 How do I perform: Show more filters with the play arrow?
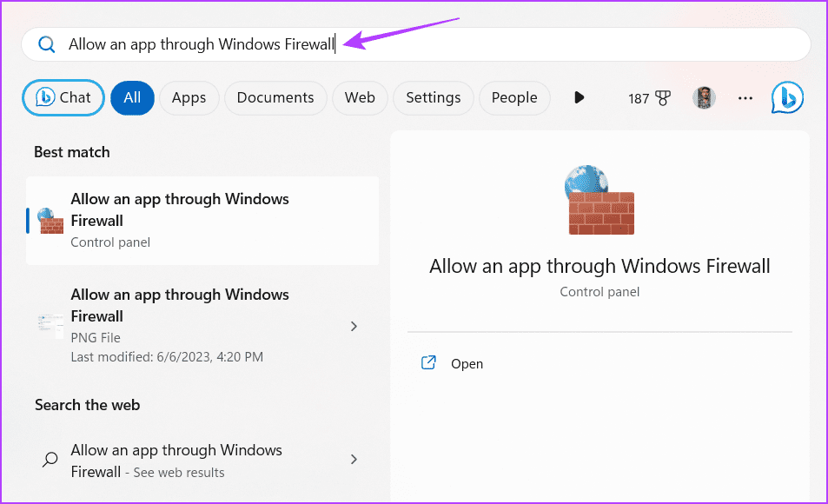click(x=579, y=97)
